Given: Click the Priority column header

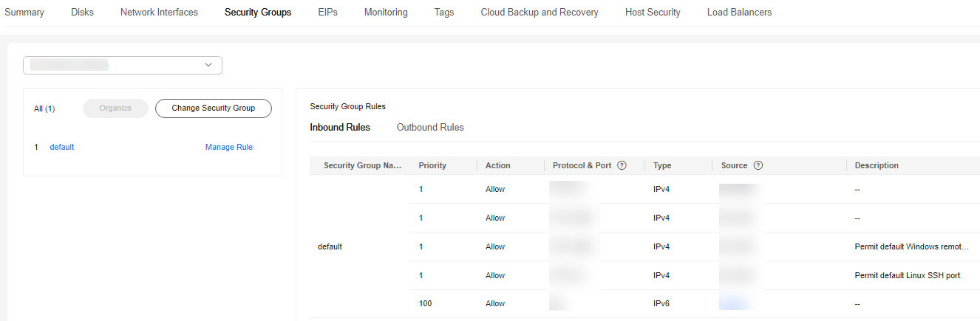Looking at the screenshot, I should 432,165.
